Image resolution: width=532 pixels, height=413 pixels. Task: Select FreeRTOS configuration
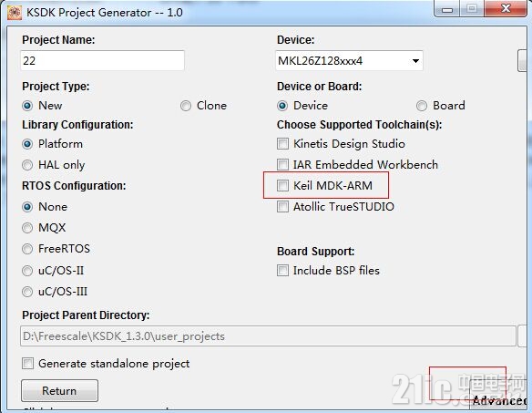27,249
